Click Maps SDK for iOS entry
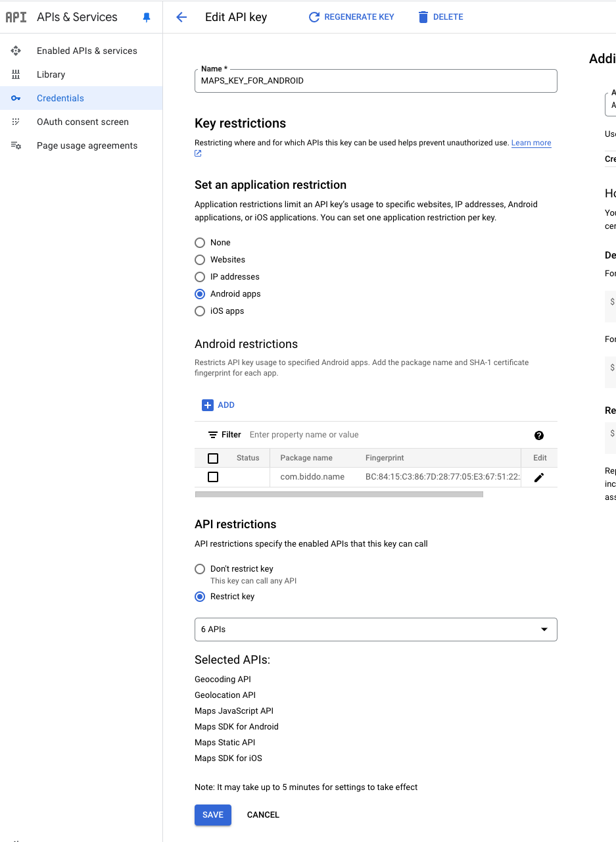The image size is (616, 842). pyautogui.click(x=228, y=758)
